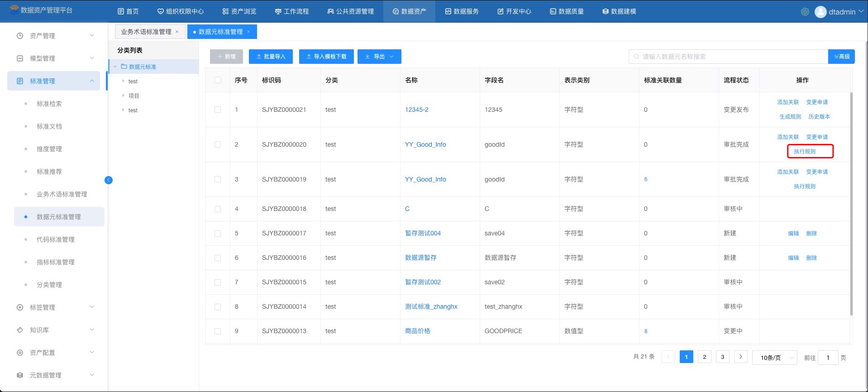The height and width of the screenshot is (392, 868).
Task: Open the 组织权限中心 top menu
Action: pos(181,11)
